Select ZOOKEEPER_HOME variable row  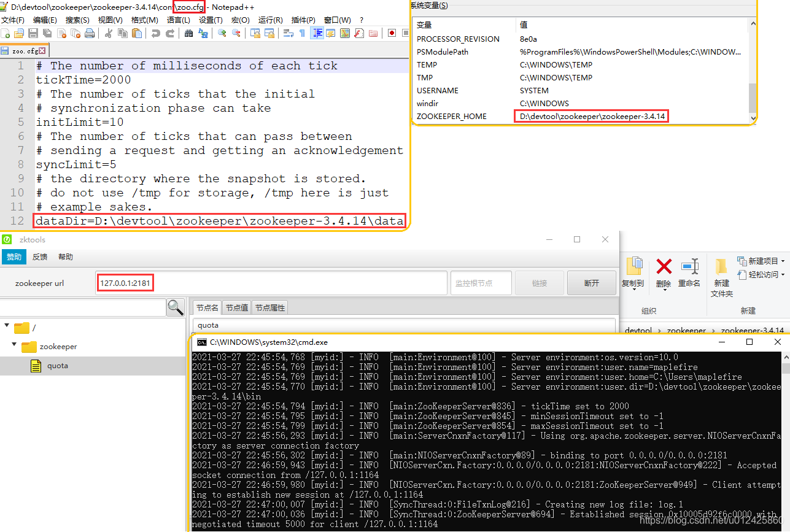point(581,116)
